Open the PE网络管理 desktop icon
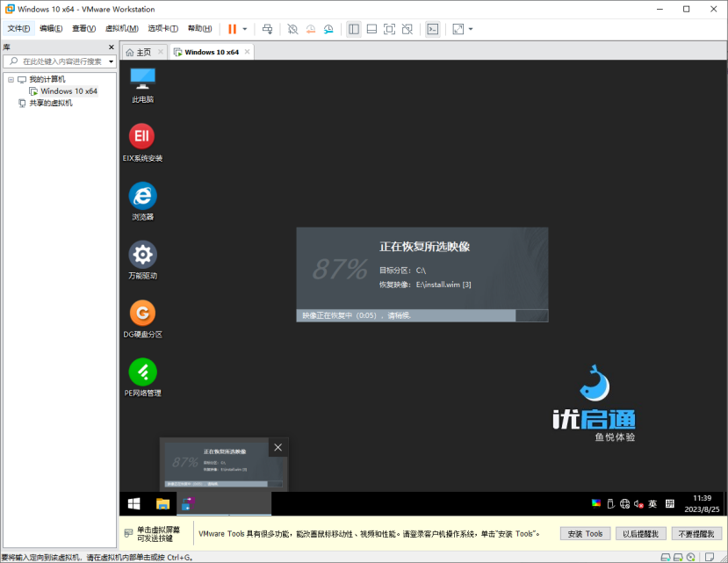The width and height of the screenshot is (728, 563). coord(142,378)
